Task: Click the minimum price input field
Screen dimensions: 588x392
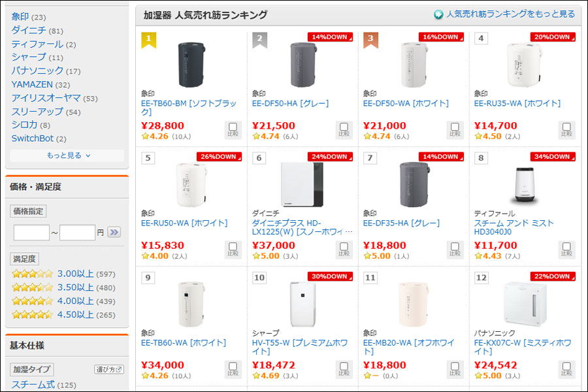Action: point(31,232)
